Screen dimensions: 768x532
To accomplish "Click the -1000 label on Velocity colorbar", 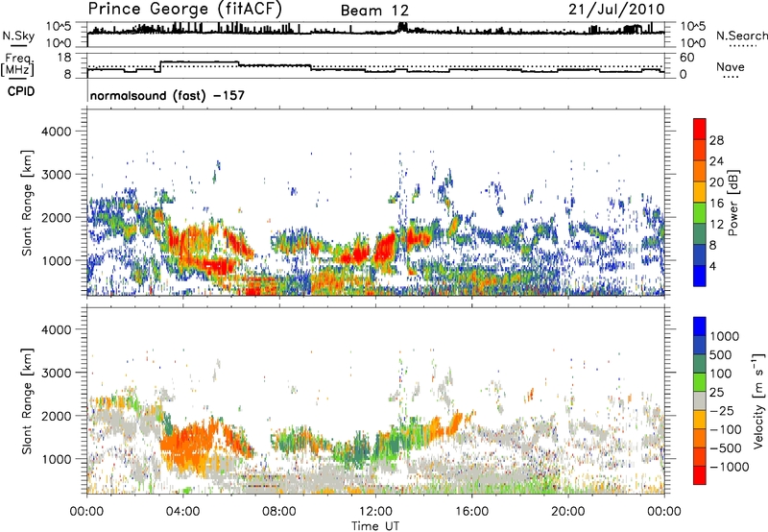I will [x=730, y=467].
